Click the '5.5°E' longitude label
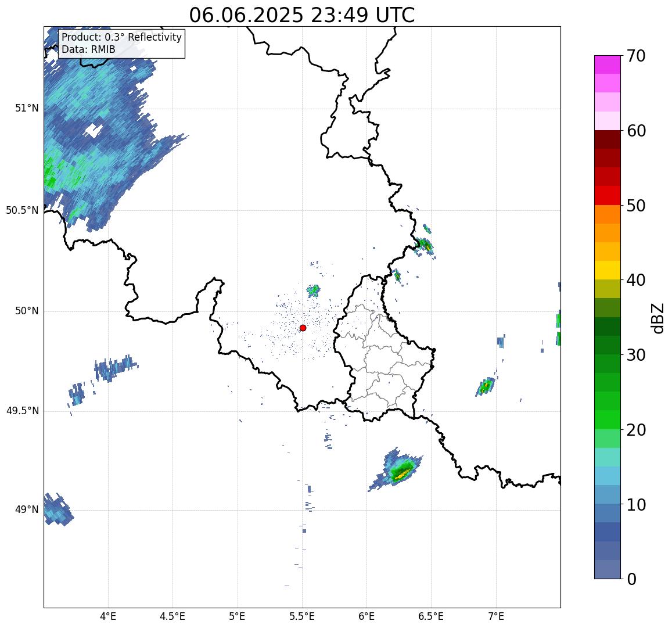672x628 pixels. 302,616
